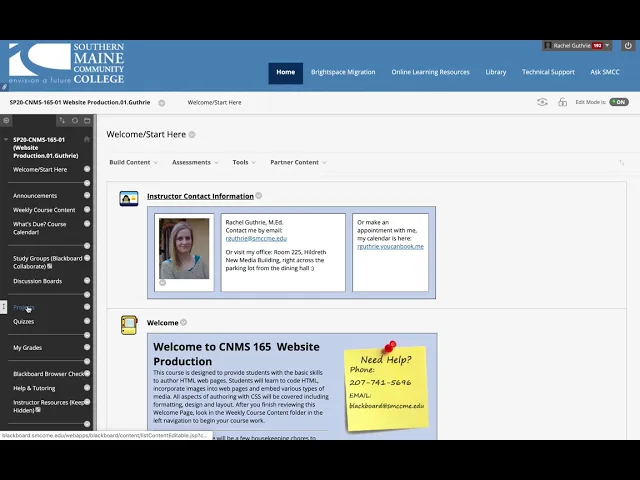Click reorder menu items arrows icon

click(x=62, y=120)
